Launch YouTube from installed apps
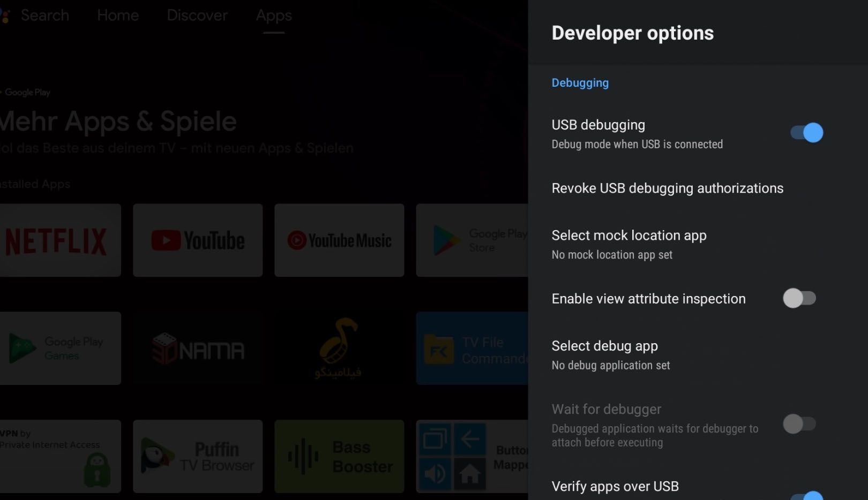Viewport: 868px width, 500px height. tap(197, 240)
